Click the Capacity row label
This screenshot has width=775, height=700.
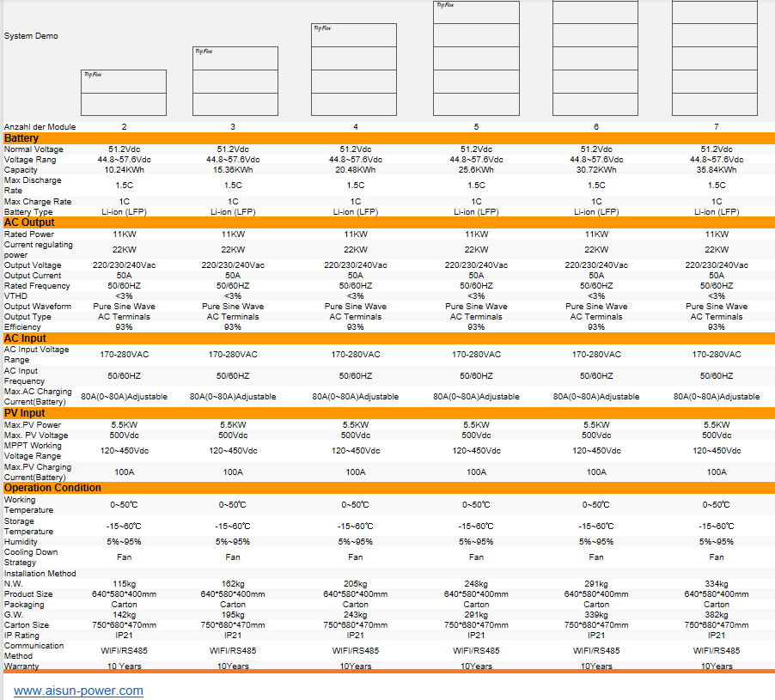tap(21, 170)
